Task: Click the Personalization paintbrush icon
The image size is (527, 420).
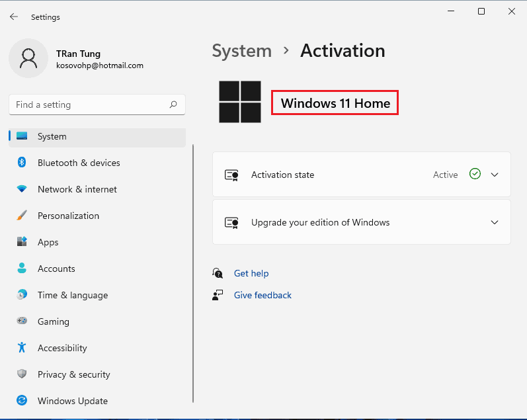Action: click(22, 216)
